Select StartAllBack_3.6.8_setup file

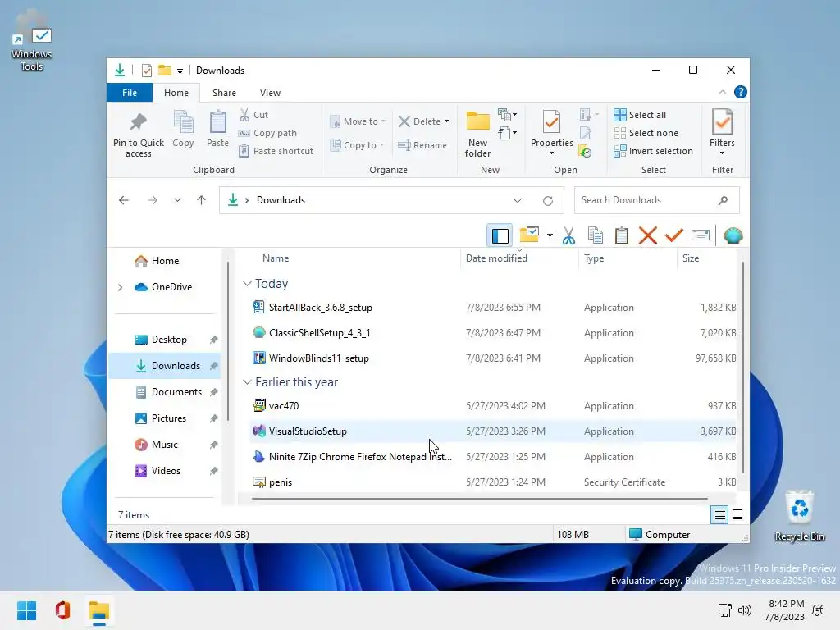point(493,308)
